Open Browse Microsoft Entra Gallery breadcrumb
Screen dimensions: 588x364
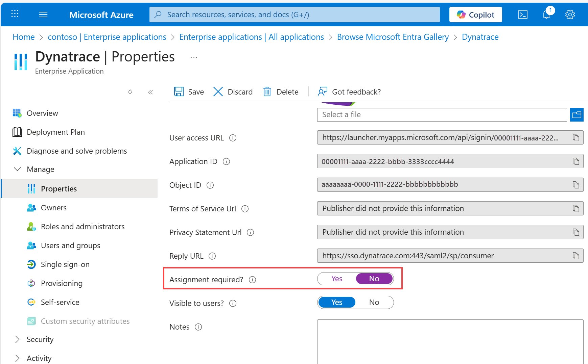click(x=393, y=37)
